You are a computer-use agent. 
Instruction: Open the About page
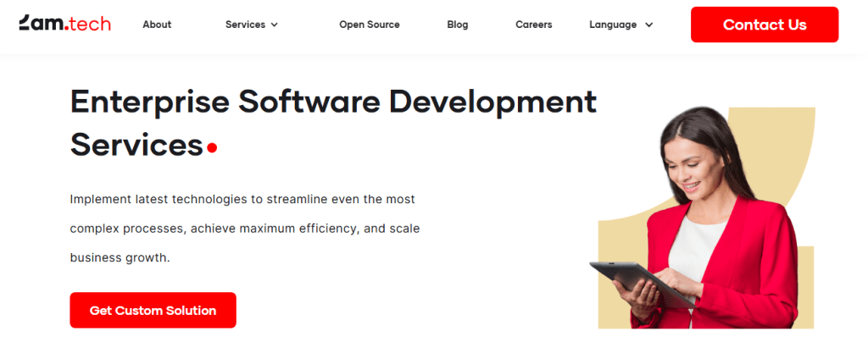point(157,25)
